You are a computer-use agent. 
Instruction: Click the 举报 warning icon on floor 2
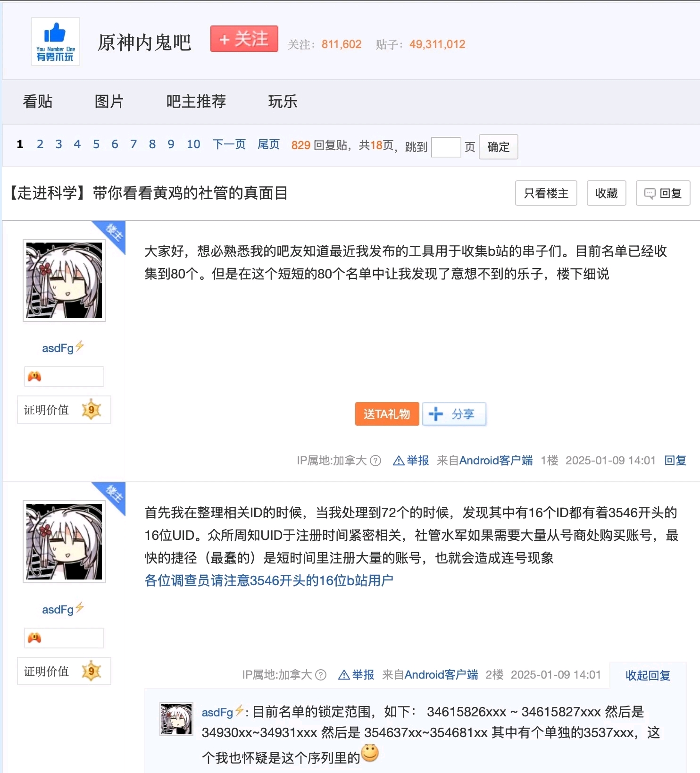344,675
